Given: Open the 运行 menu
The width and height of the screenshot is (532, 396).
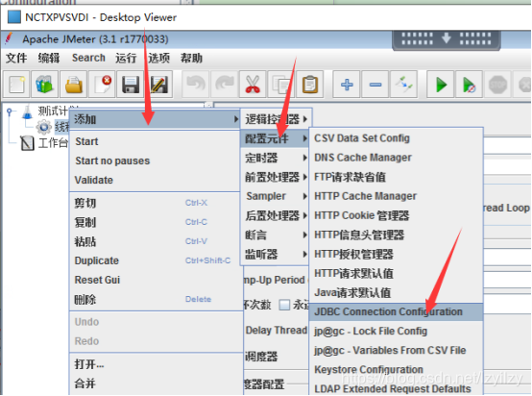Looking at the screenshot, I should (126, 58).
